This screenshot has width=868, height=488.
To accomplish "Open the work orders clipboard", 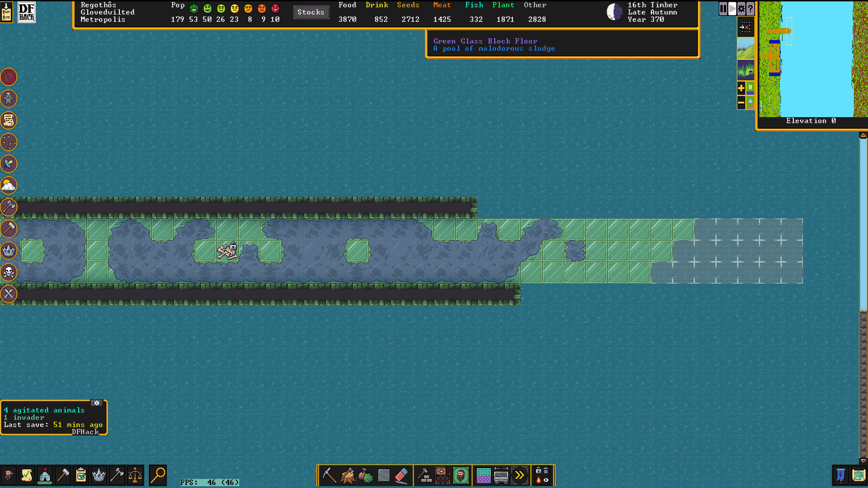I will tap(81, 475).
